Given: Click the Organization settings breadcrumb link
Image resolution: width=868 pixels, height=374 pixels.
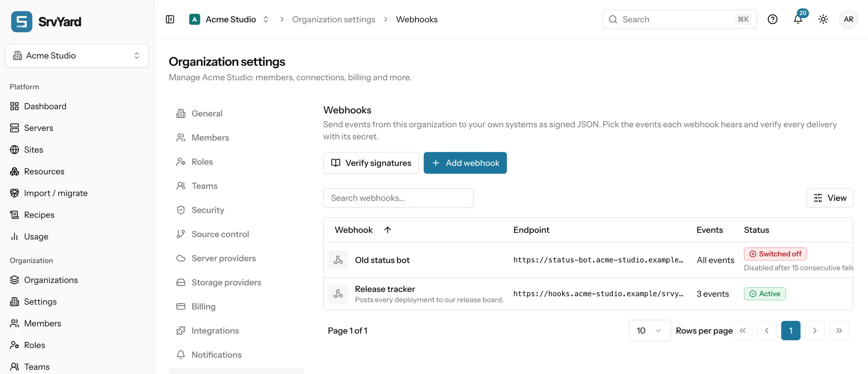Looking at the screenshot, I should pos(334,20).
